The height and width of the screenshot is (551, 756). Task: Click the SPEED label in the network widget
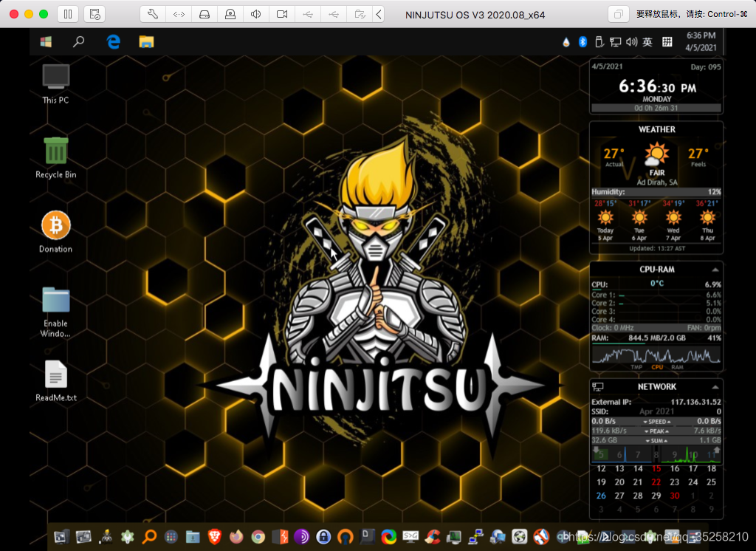[656, 421]
